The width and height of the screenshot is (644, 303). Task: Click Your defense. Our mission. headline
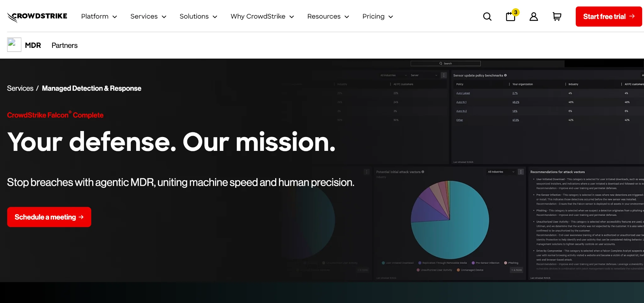tap(171, 142)
